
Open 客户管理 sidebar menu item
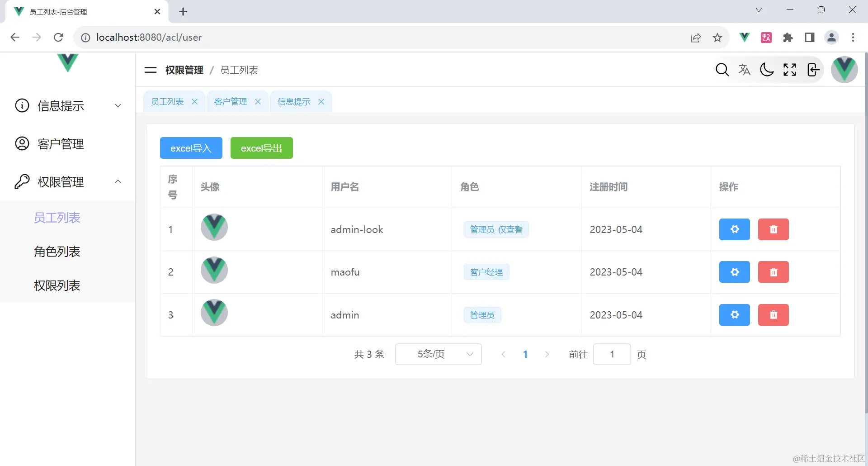68,143
